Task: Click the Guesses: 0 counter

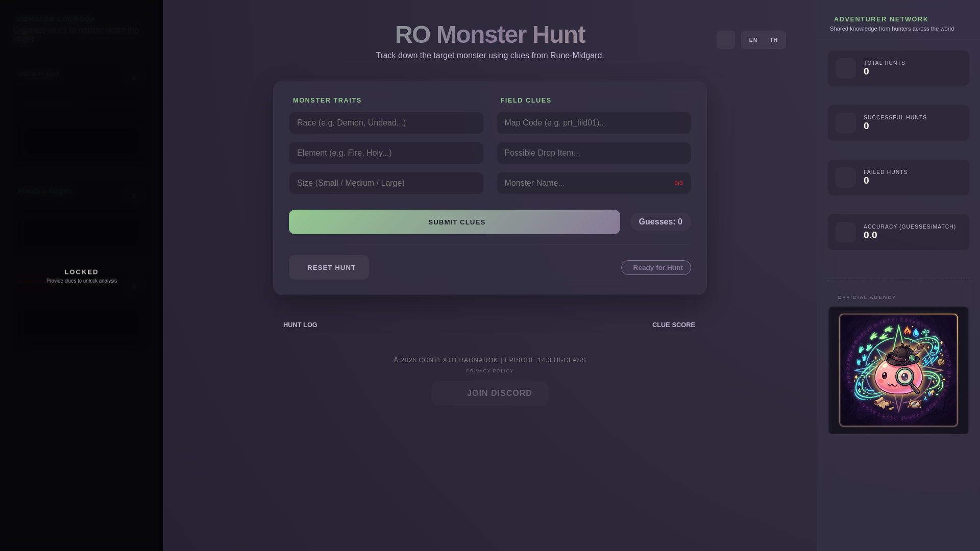Action: [660, 222]
